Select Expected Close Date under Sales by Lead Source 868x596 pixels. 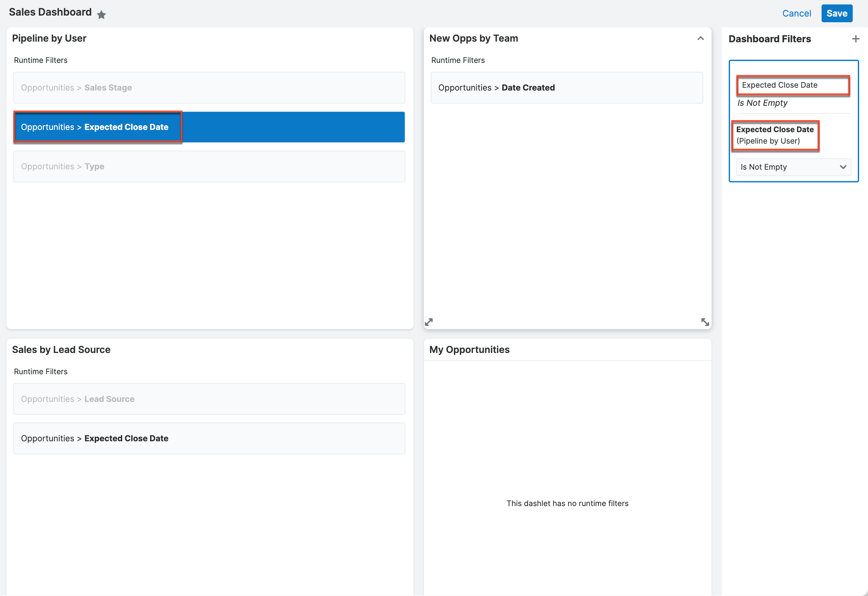(x=209, y=438)
